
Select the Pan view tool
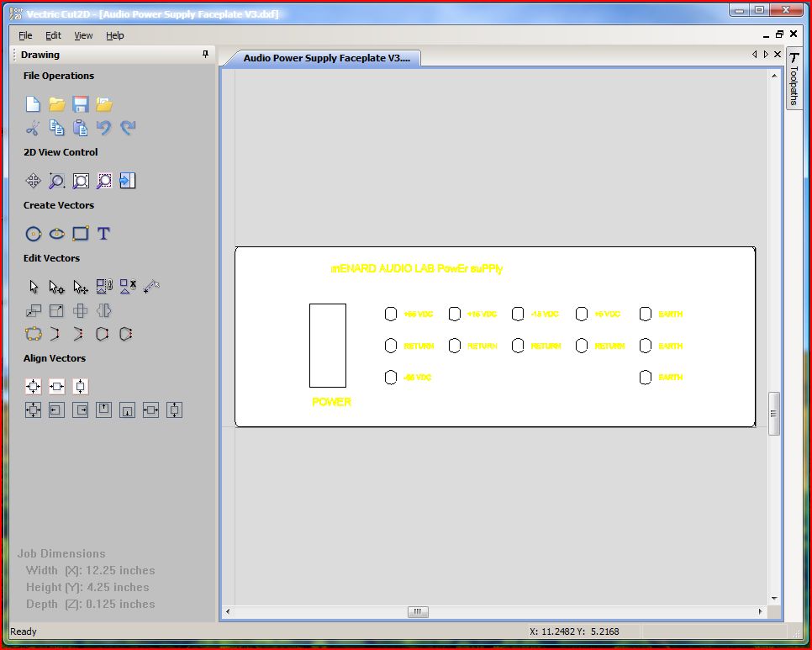pos(33,181)
